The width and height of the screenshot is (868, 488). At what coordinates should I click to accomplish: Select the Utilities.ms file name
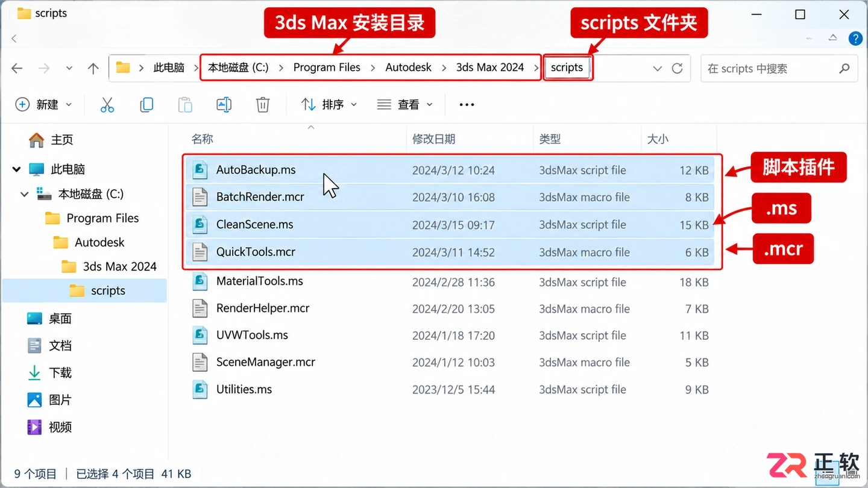click(x=244, y=389)
